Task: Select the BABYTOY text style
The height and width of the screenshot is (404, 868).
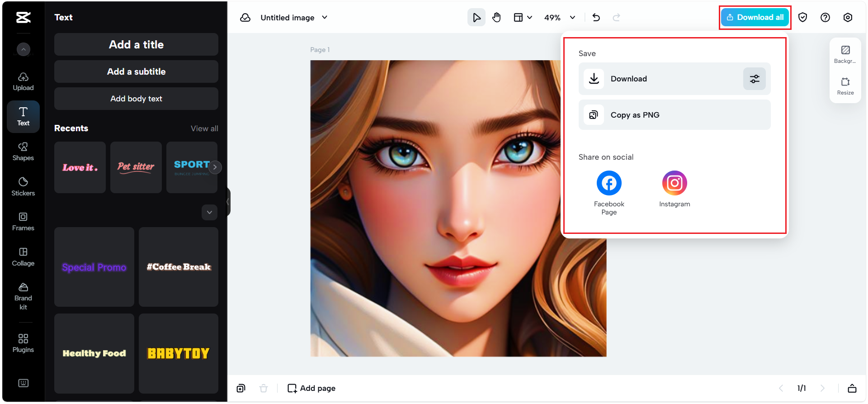Action: click(179, 353)
